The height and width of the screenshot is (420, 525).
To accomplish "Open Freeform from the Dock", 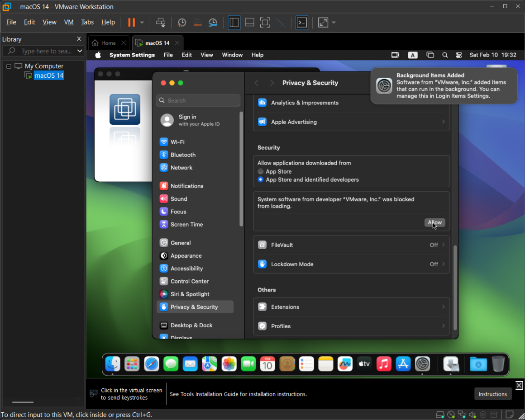I will [345, 364].
